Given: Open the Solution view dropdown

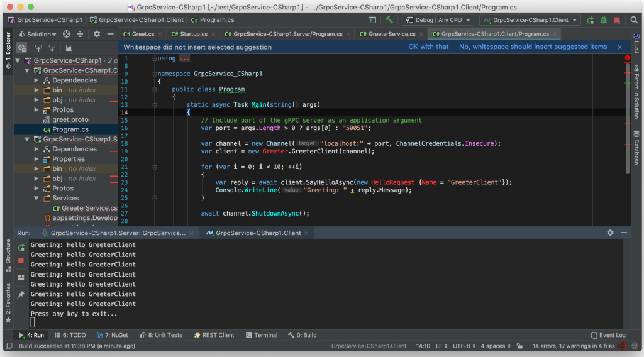Looking at the screenshot, I should point(37,34).
